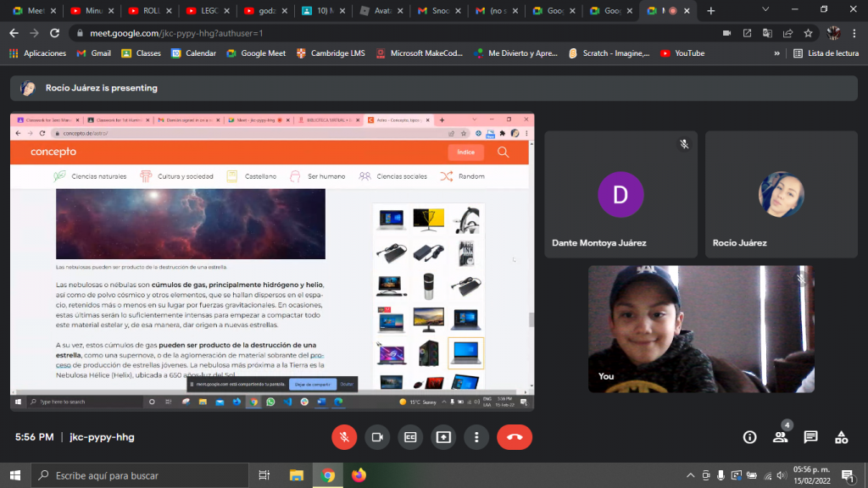Expand the hidden bookmarks chevron
The image size is (868, 488).
pos(776,53)
